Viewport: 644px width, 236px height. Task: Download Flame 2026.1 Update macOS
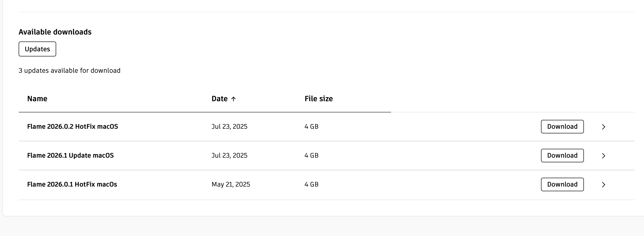tap(562, 155)
